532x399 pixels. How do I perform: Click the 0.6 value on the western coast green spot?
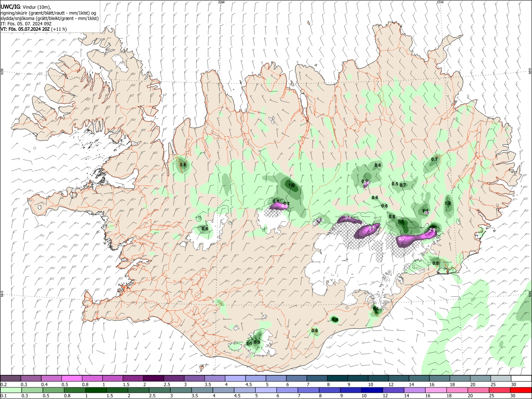pyautogui.click(x=183, y=165)
